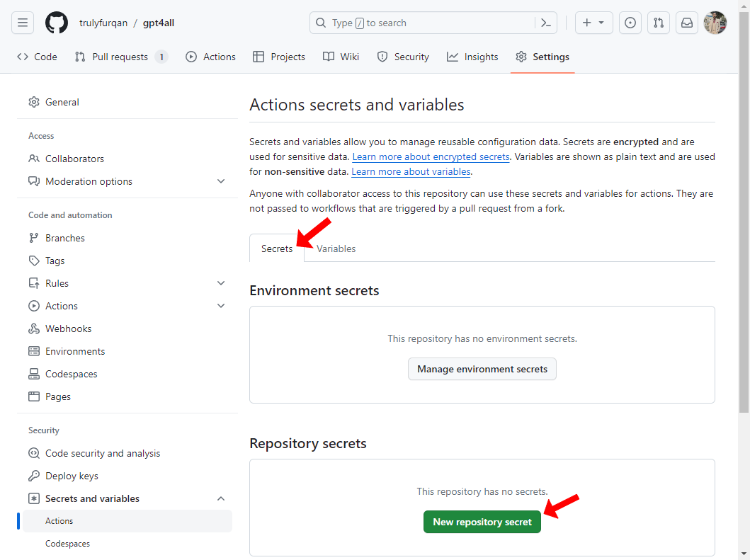Click Manage environment secrets button
The width and height of the screenshot is (750, 560).
coord(482,369)
